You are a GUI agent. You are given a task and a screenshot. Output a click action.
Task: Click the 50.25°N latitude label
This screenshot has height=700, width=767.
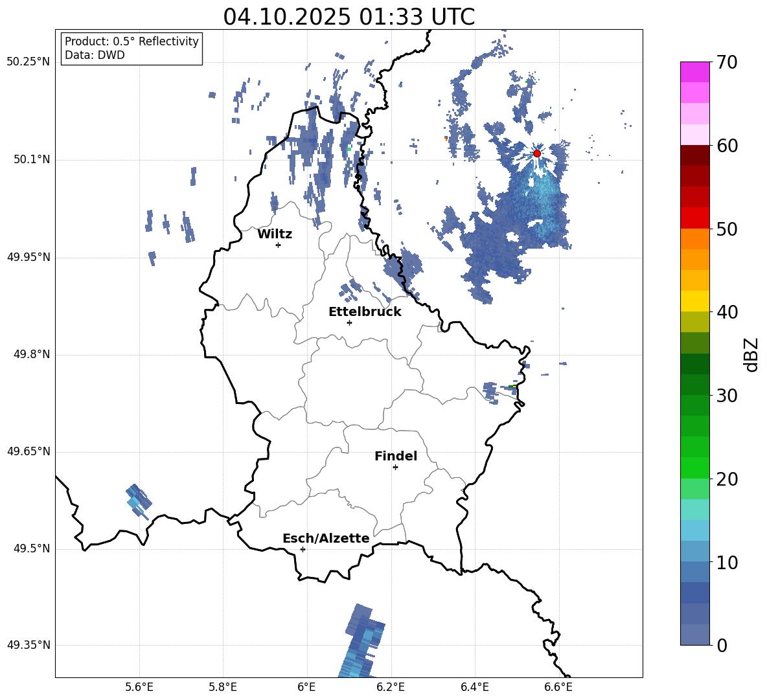[x=29, y=62]
